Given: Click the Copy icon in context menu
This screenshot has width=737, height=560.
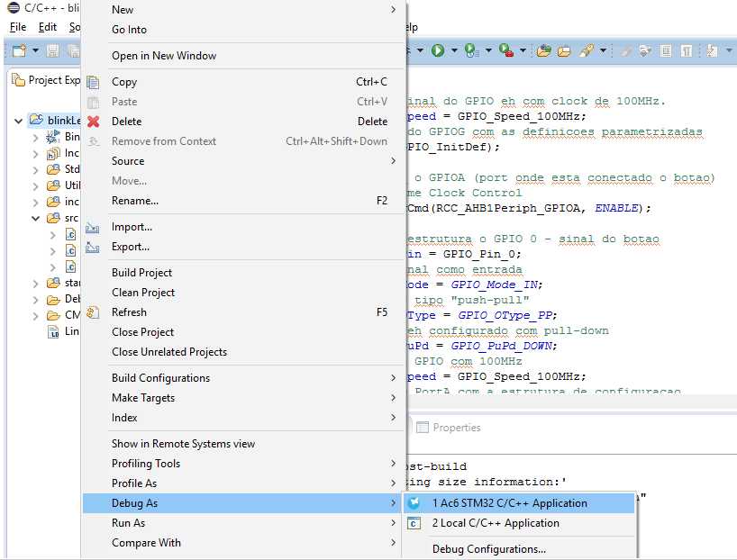Looking at the screenshot, I should tap(93, 82).
